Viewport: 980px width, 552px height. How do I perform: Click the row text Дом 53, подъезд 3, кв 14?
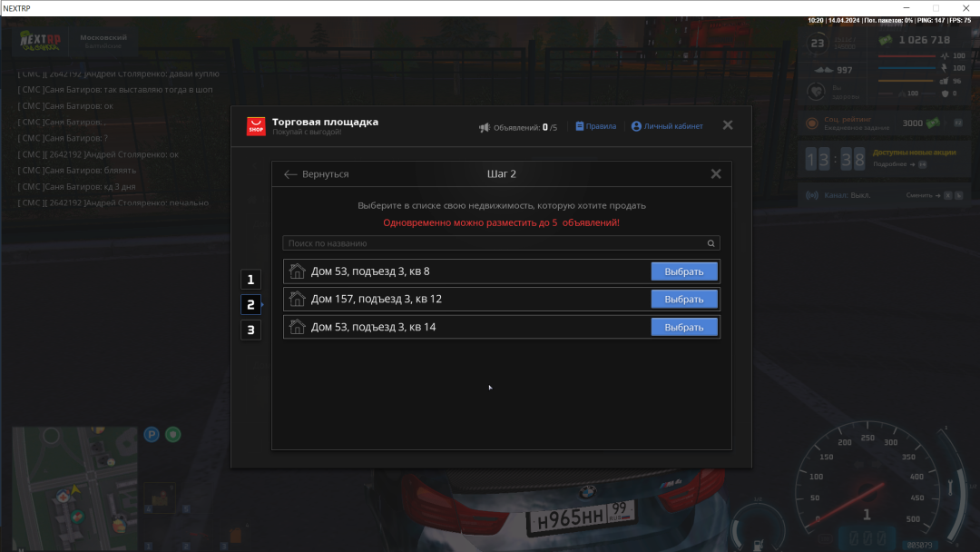coord(373,327)
